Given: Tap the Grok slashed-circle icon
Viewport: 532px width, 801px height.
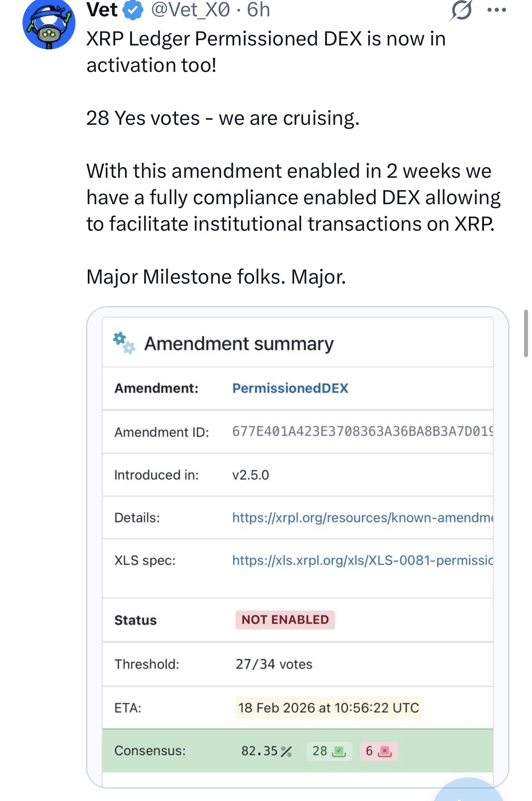Looking at the screenshot, I should coord(461,10).
